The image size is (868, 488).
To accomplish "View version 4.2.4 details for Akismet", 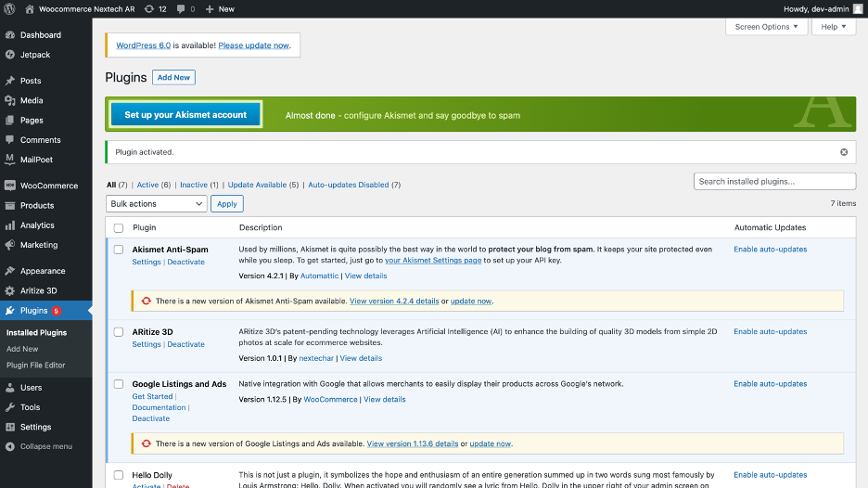I will [394, 302].
